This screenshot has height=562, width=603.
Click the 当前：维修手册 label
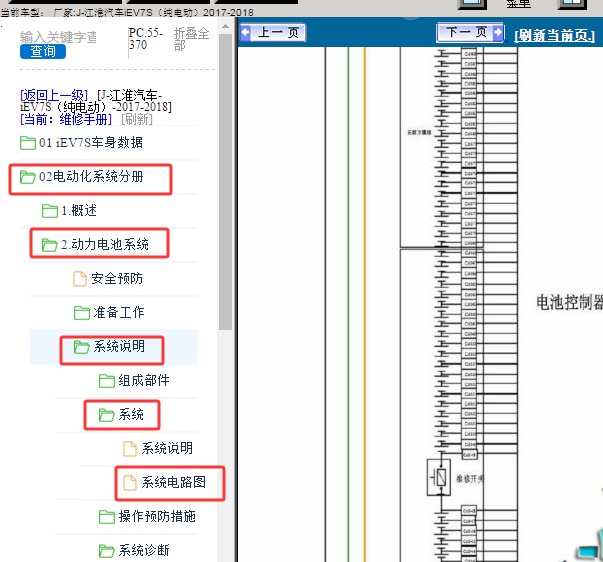pyautogui.click(x=66, y=119)
